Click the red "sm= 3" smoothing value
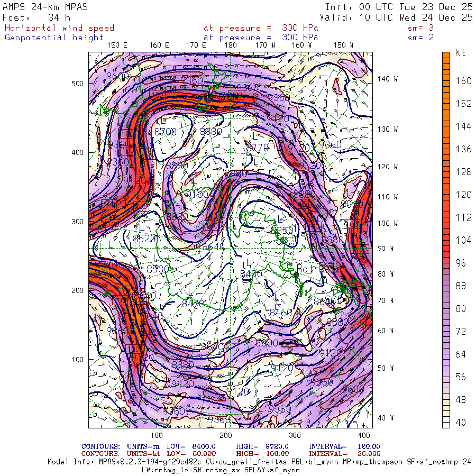 coord(421,28)
